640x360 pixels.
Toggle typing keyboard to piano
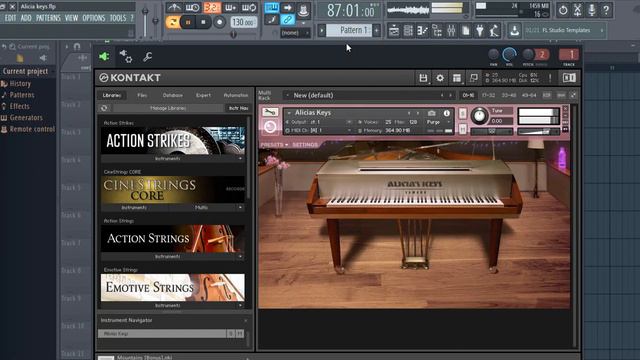click(271, 7)
